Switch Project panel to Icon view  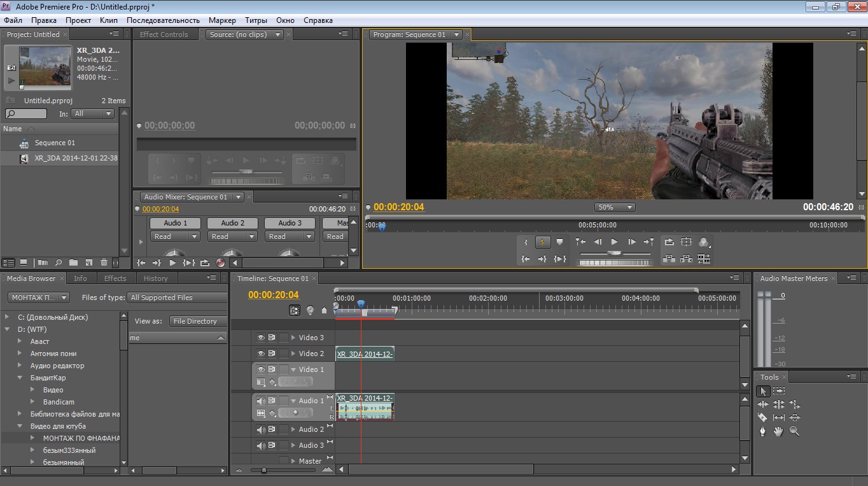pos(24,262)
